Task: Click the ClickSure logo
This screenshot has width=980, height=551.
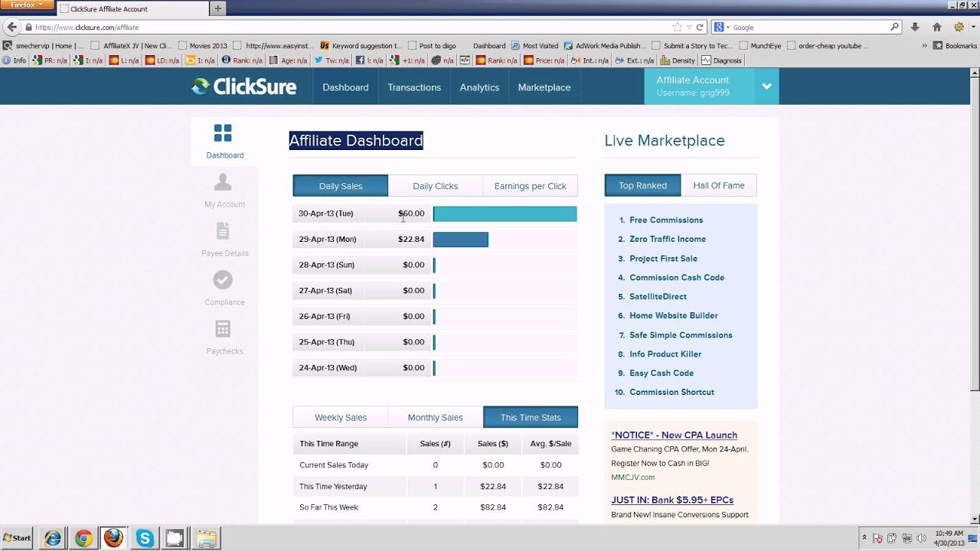Action: [243, 87]
